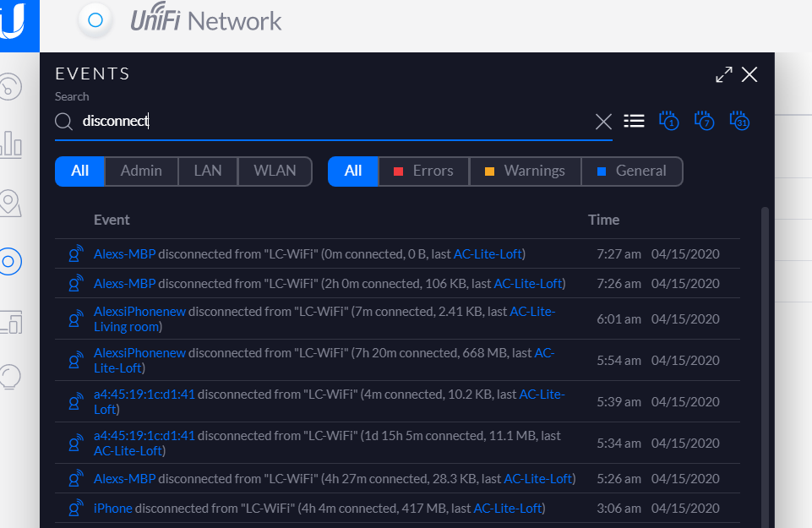Open the Map pin sidebar icon
Screen dimensions: 812x528
10,203
